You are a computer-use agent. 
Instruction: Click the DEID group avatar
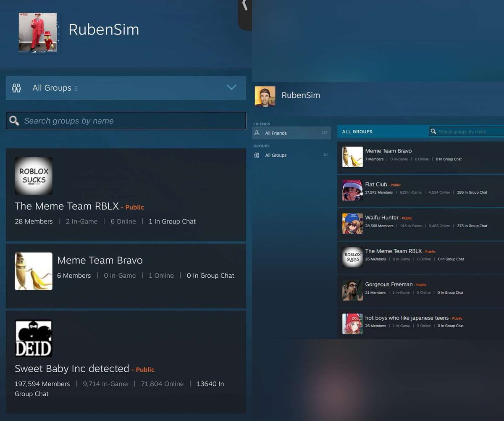click(x=34, y=339)
